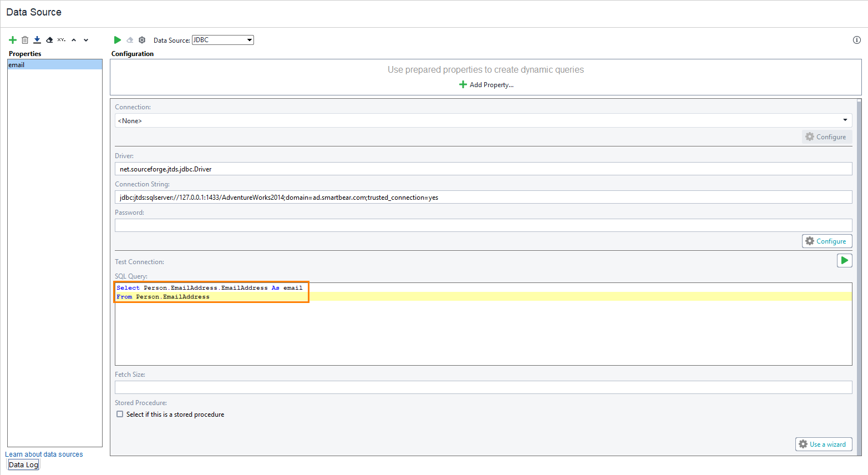The width and height of the screenshot is (868, 475).
Task: Move the email property down with chevron icon
Action: [85, 39]
